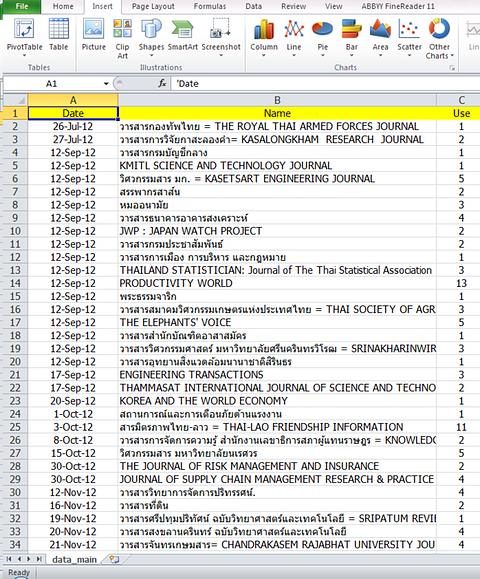Click the Name Box showing A1
The image size is (480, 579).
pyautogui.click(x=52, y=84)
